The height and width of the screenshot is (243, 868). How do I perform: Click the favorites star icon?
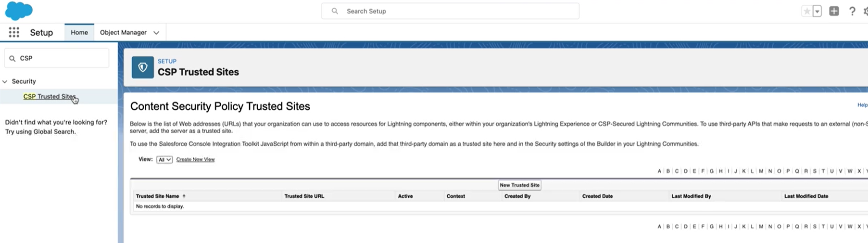point(806,11)
